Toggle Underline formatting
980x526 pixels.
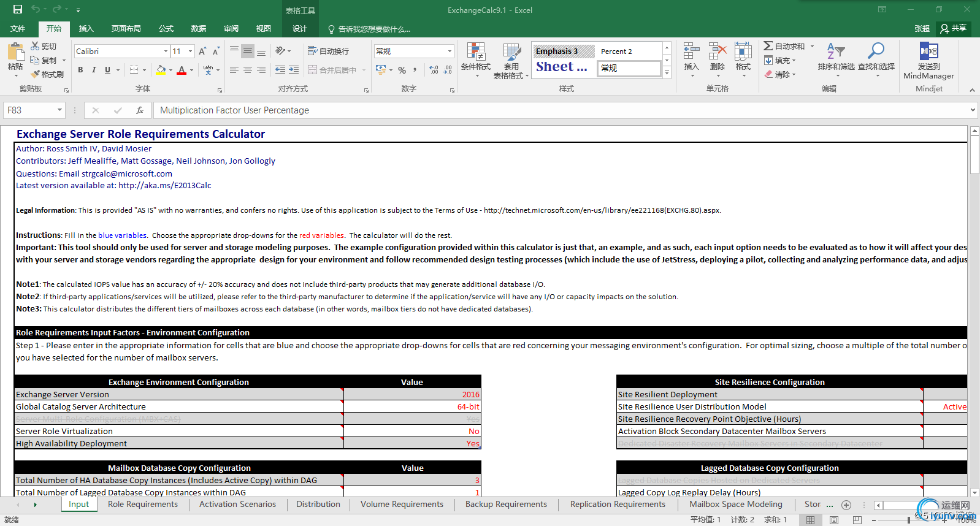click(x=107, y=70)
